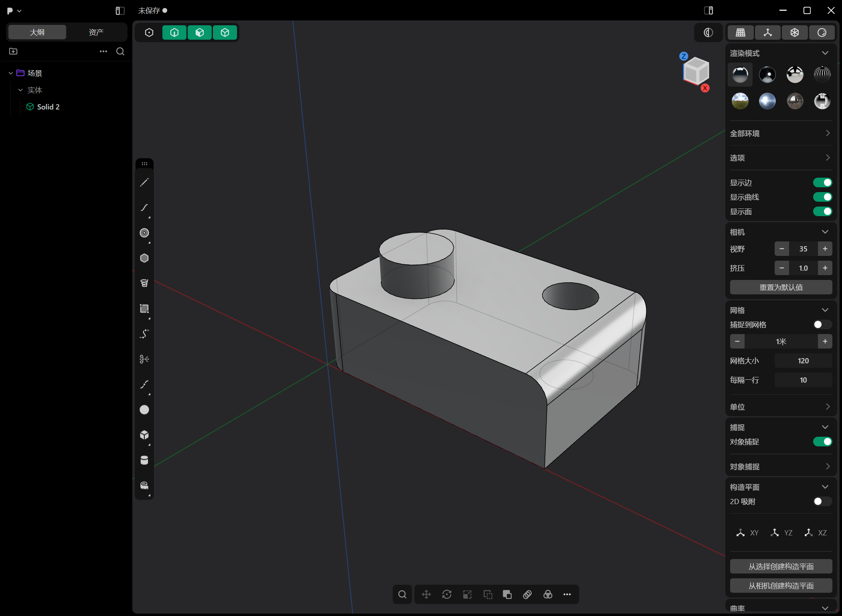Image resolution: width=842 pixels, height=616 pixels.
Task: Select the circle tool in the left toolbar
Action: point(144,233)
